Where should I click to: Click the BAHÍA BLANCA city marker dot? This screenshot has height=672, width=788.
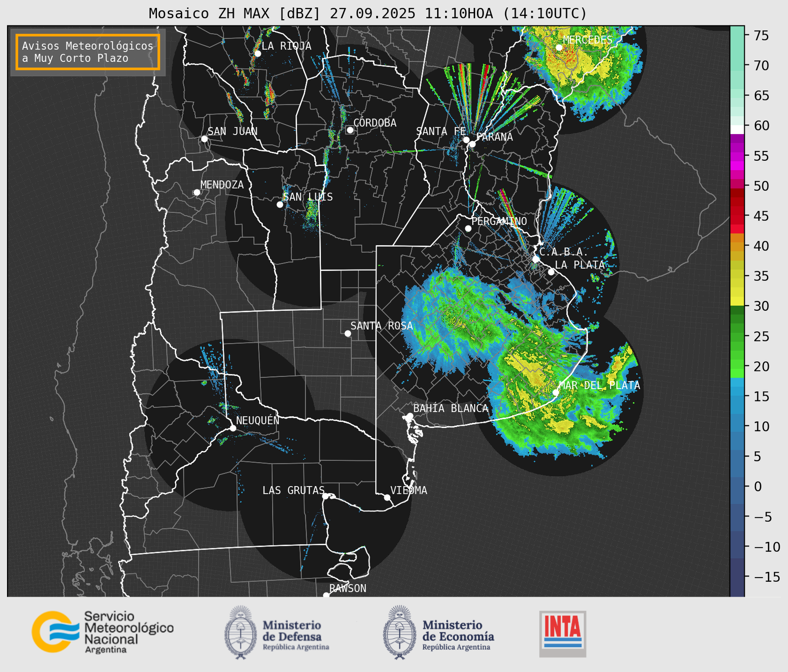coord(410,416)
